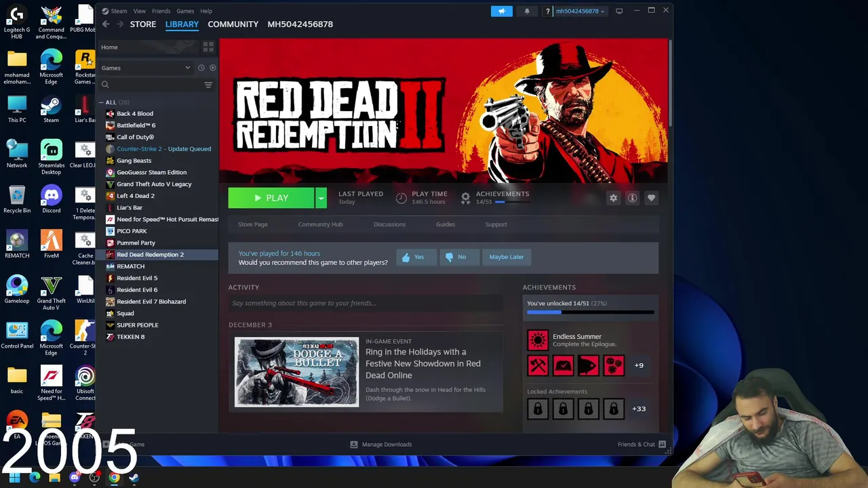Open MH5042456878 profile tab
Image resolution: width=868 pixels, height=488 pixels.
pyautogui.click(x=300, y=24)
